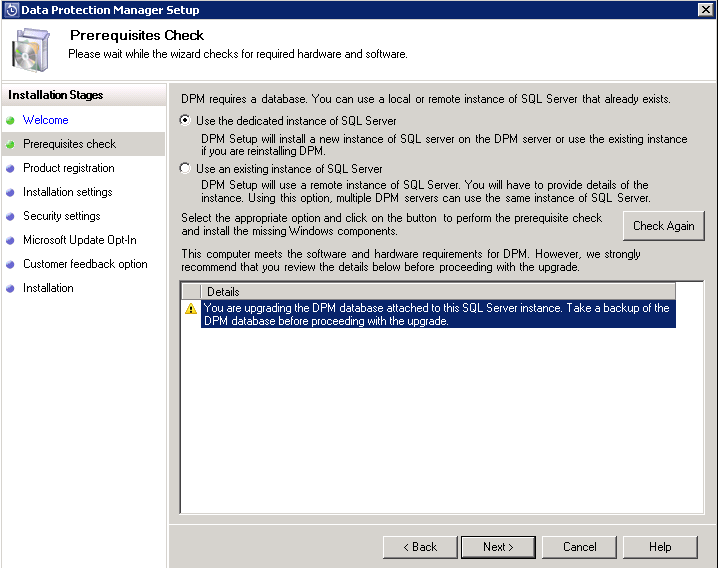718x568 pixels.
Task: Select 'Use an existing instance of SQL Server'
Action: (185, 168)
